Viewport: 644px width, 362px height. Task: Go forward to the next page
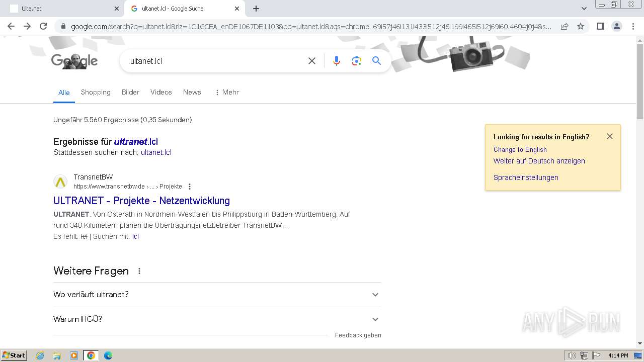click(27, 26)
